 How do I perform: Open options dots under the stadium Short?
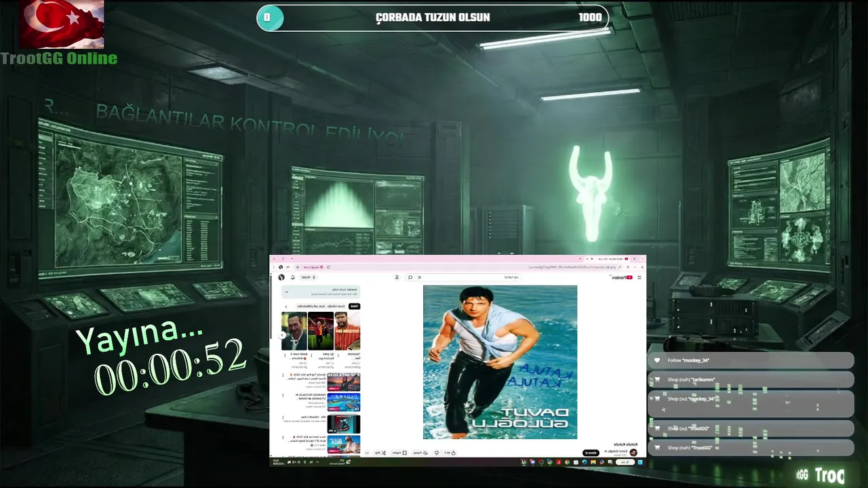pyautogui.click(x=311, y=355)
